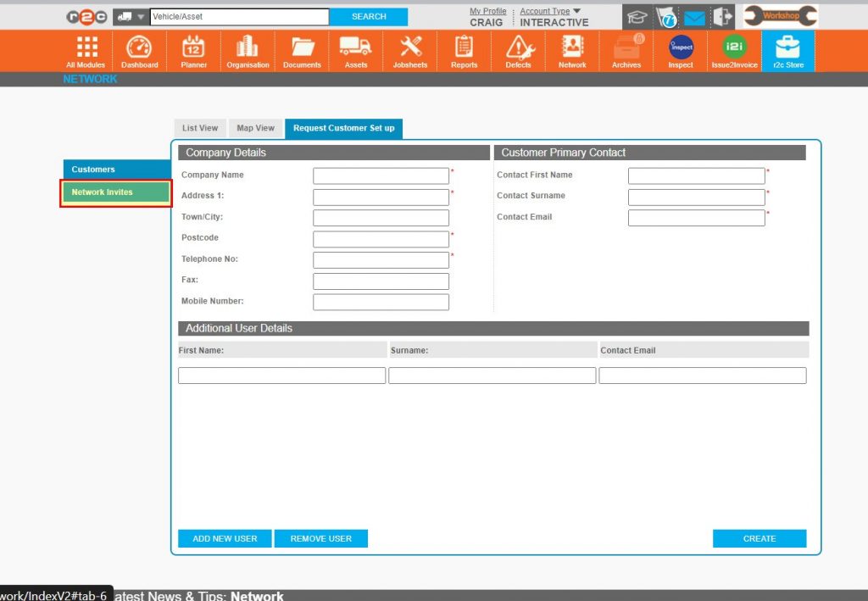The height and width of the screenshot is (601, 868).
Task: Open the Planner module
Action: (193, 51)
